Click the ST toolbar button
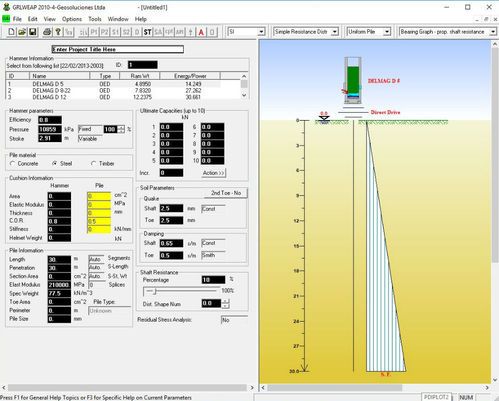Image resolution: width=499 pixels, height=401 pixels. pos(147,32)
